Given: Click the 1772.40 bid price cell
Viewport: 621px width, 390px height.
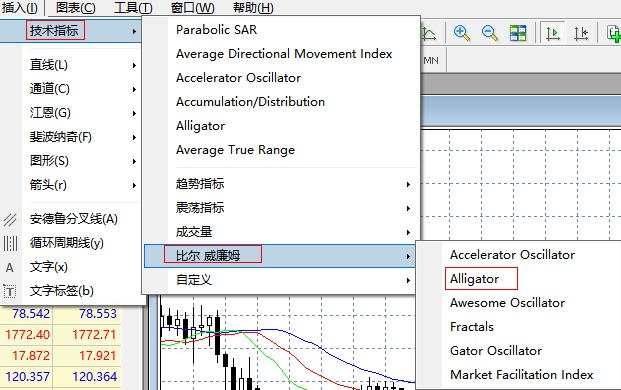Looking at the screenshot, I should (27, 335).
